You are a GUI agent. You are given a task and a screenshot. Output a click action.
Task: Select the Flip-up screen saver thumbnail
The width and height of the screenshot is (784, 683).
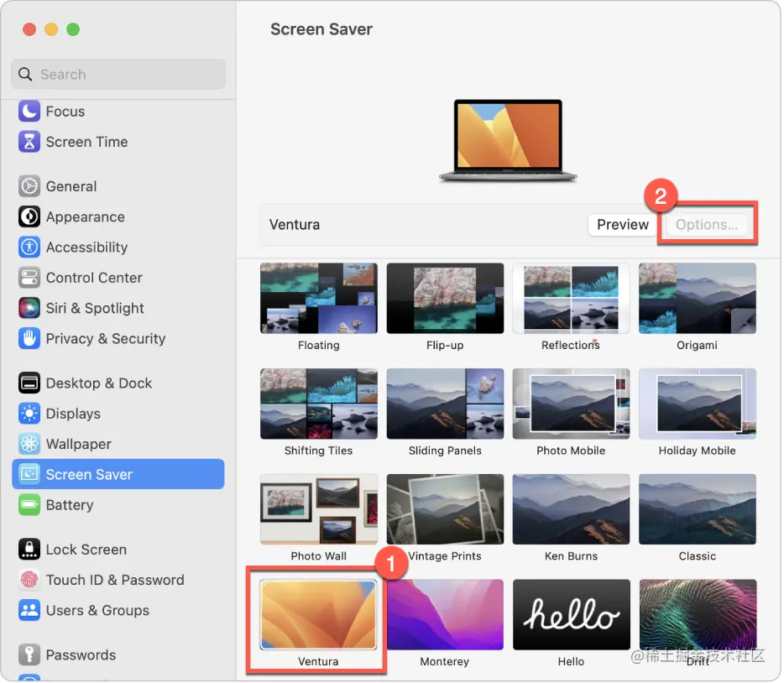445,298
